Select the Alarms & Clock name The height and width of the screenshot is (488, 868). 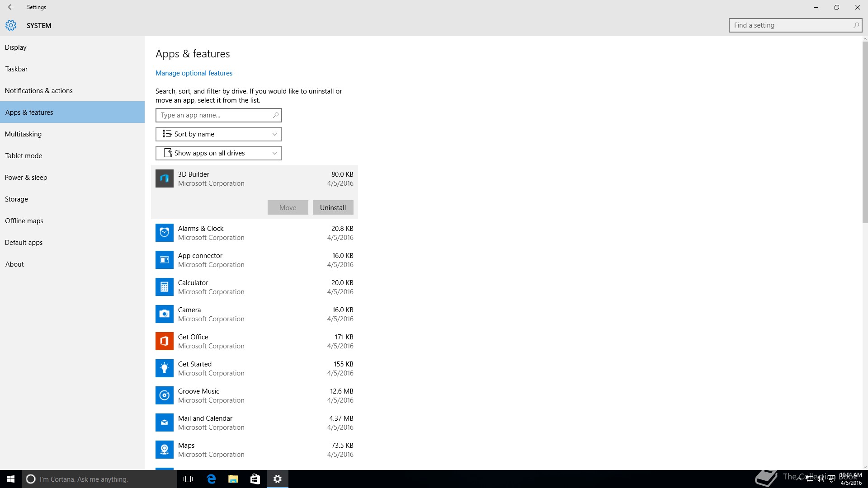coord(201,229)
